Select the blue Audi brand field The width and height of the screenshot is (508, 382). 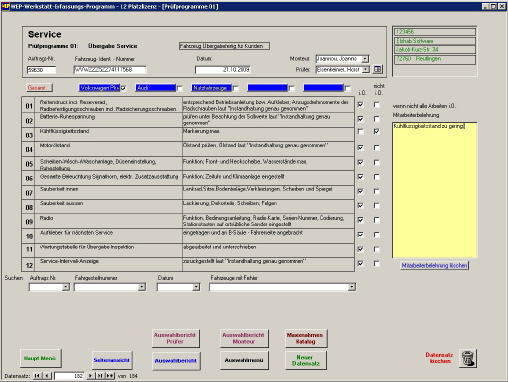(x=156, y=88)
